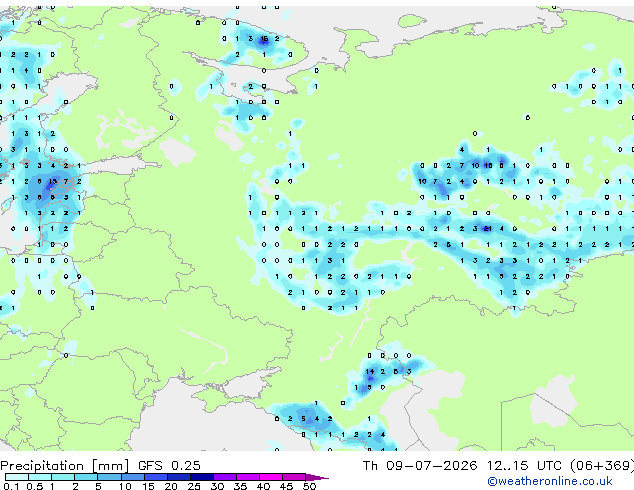Screen dimensions: 634x490
Task: Pick the legend swatch between 30 and 35
Action: coord(224,477)
